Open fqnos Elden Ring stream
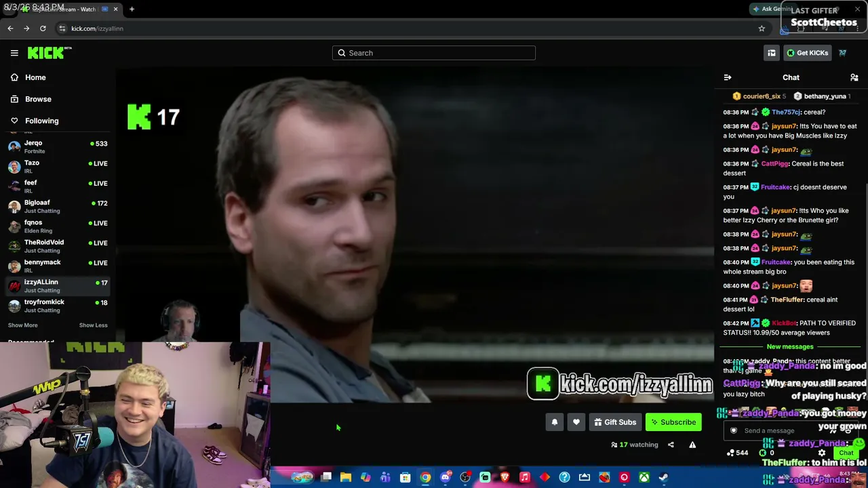The width and height of the screenshot is (868, 488). (58, 226)
